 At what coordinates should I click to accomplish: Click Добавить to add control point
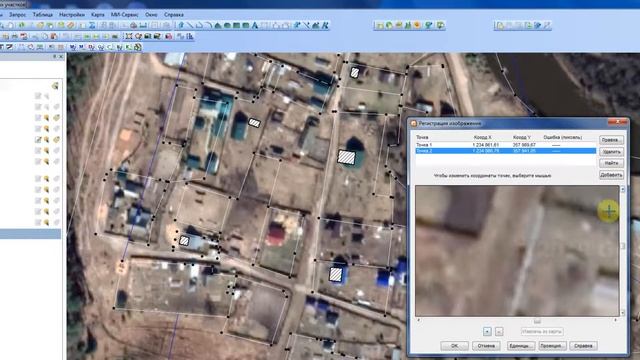click(x=611, y=175)
